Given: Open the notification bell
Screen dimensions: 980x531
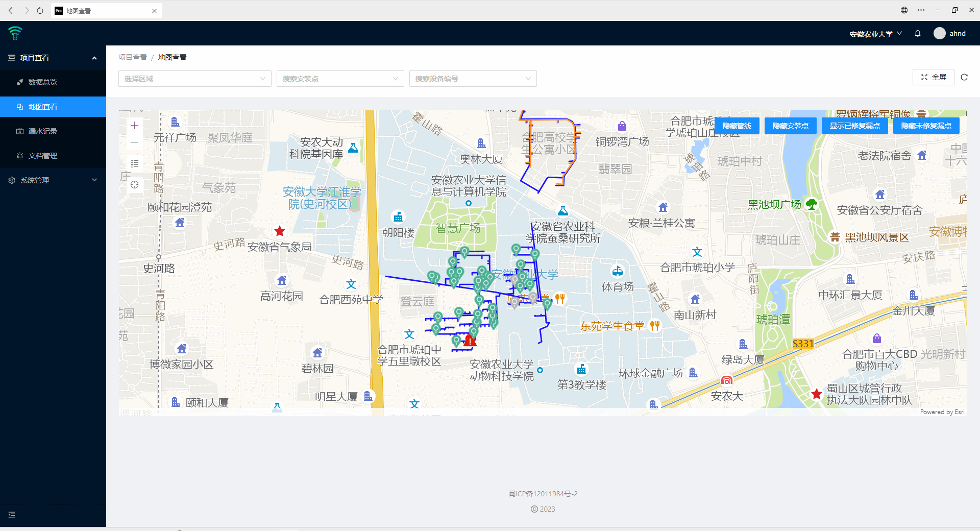Looking at the screenshot, I should pyautogui.click(x=918, y=34).
